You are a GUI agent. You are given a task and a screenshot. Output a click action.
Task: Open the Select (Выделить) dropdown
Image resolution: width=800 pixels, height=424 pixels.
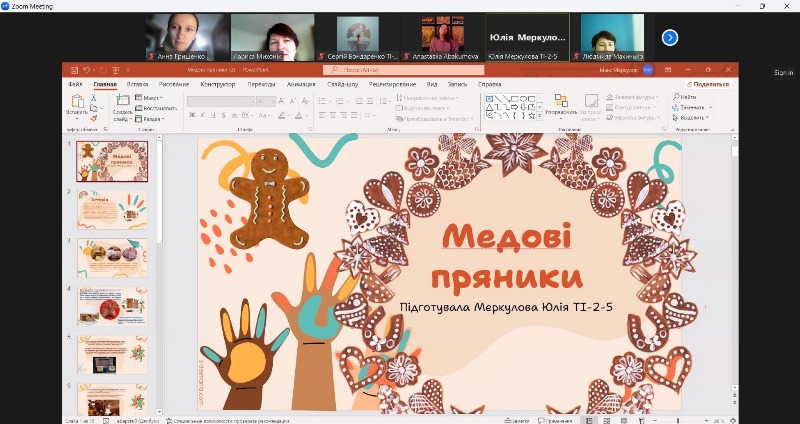point(692,118)
